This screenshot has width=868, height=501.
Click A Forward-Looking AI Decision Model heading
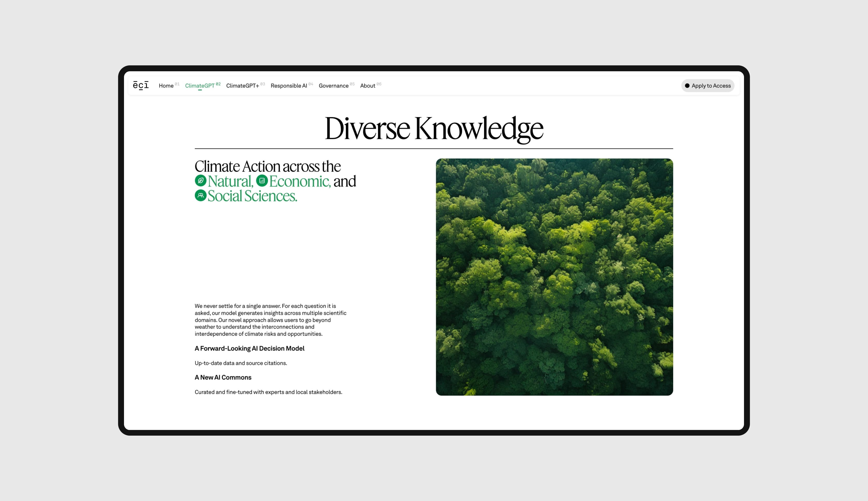250,348
